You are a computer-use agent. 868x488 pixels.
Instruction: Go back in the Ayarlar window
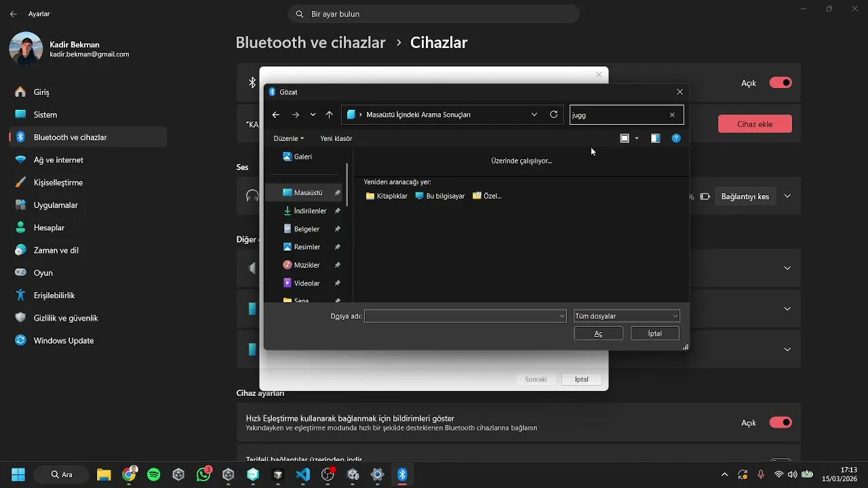14,14
